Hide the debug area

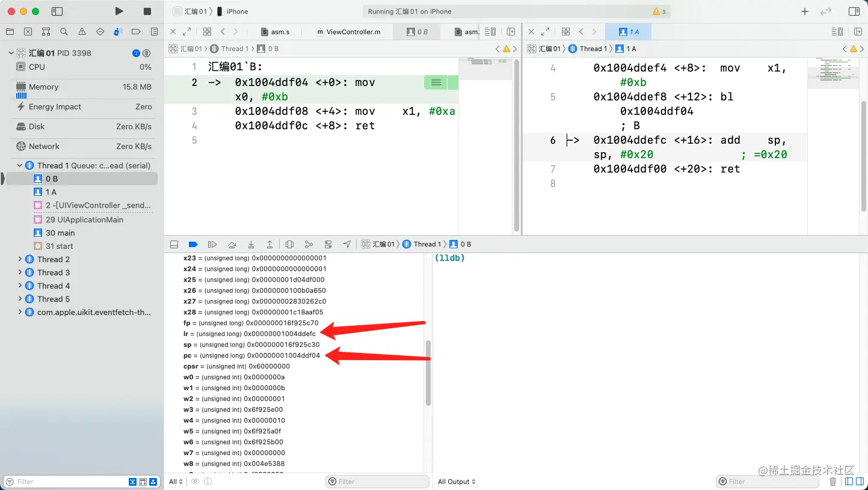(x=174, y=244)
